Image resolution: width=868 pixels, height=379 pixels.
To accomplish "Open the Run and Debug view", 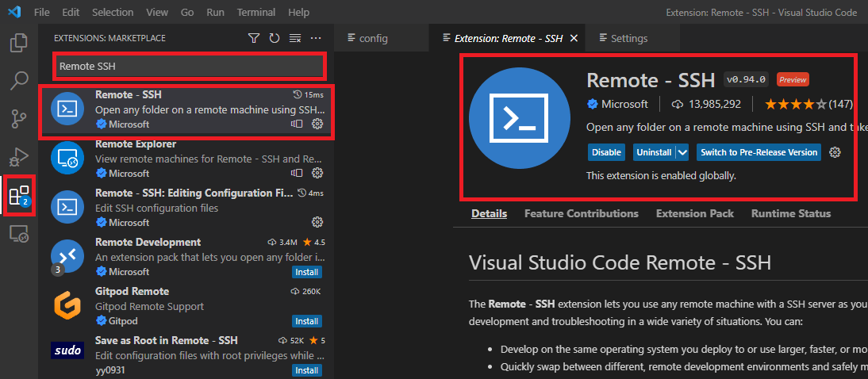I will tap(19, 157).
